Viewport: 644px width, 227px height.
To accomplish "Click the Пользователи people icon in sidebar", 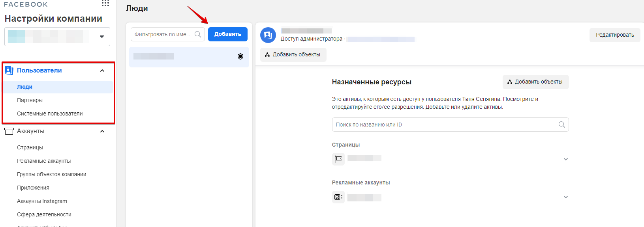I will pyautogui.click(x=9, y=71).
